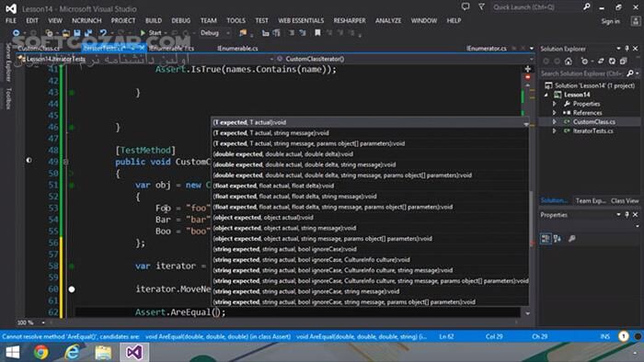
Task: Switch to the IEnumerator.cs preview tab
Action: point(487,49)
